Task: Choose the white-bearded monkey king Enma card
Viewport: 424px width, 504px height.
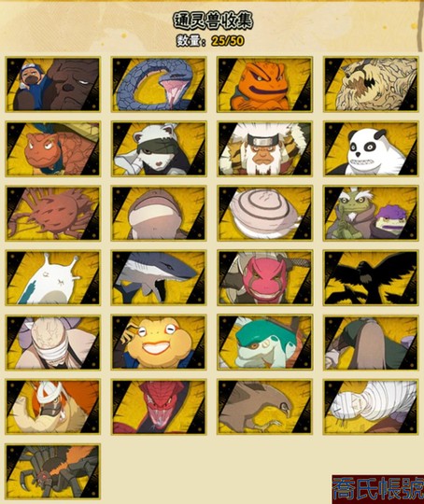Action: click(x=264, y=148)
